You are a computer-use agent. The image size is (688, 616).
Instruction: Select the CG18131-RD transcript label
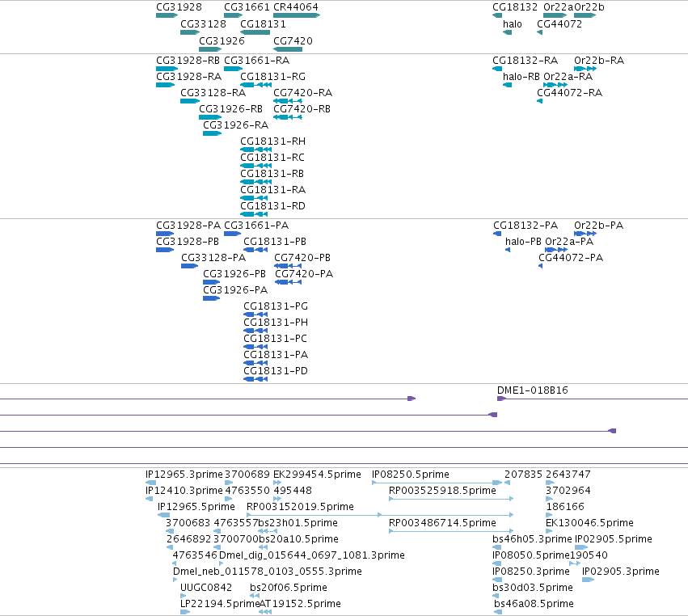[272, 206]
